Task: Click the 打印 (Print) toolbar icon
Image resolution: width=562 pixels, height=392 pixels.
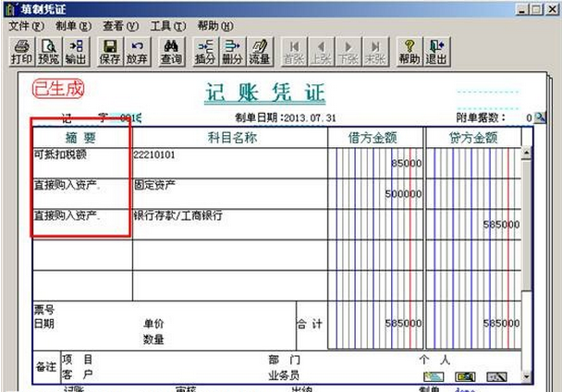Action: 20,50
